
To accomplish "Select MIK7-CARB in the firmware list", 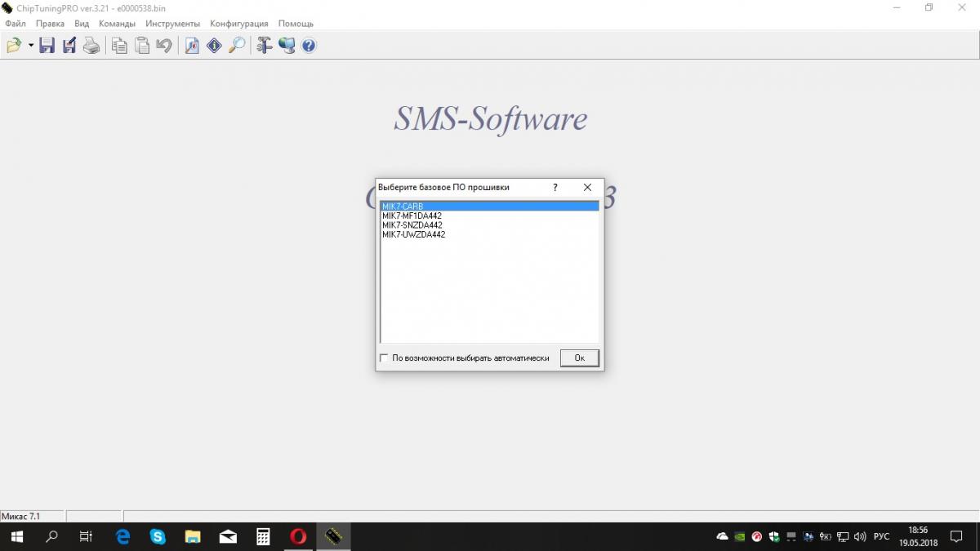I will click(x=490, y=207).
